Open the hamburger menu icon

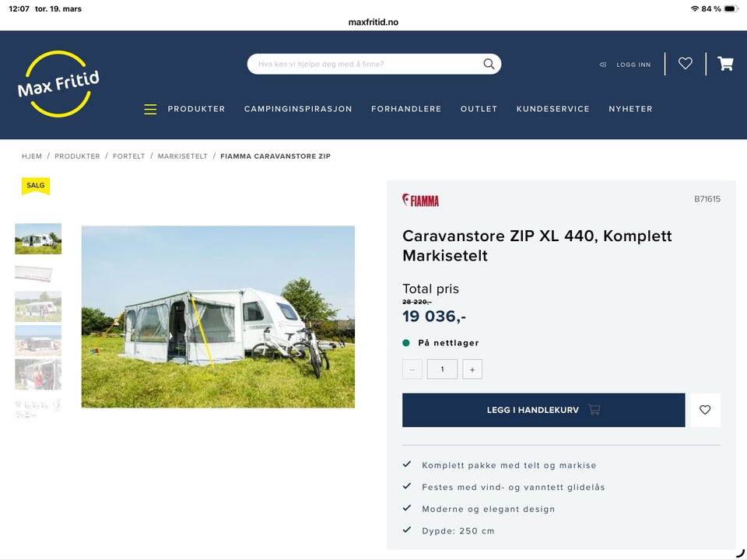pyautogui.click(x=150, y=109)
